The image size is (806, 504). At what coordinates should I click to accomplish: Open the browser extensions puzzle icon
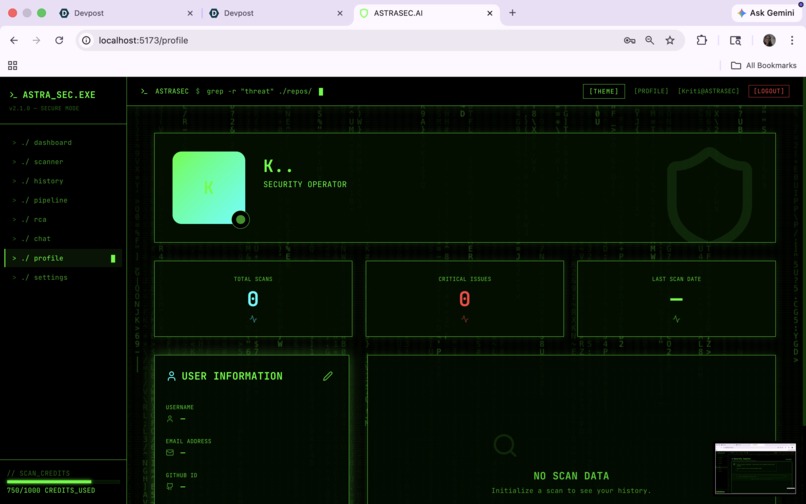point(702,40)
